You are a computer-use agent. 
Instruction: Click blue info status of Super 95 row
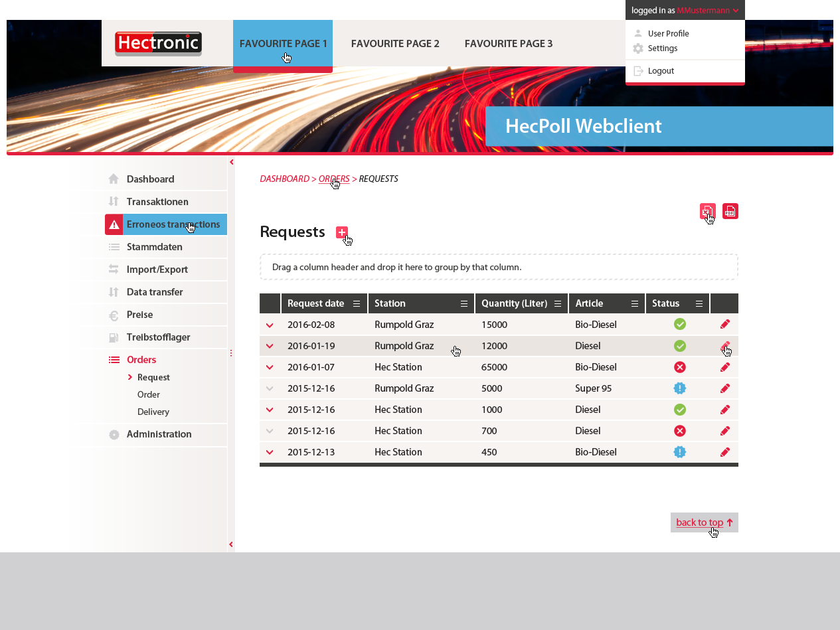click(x=680, y=388)
